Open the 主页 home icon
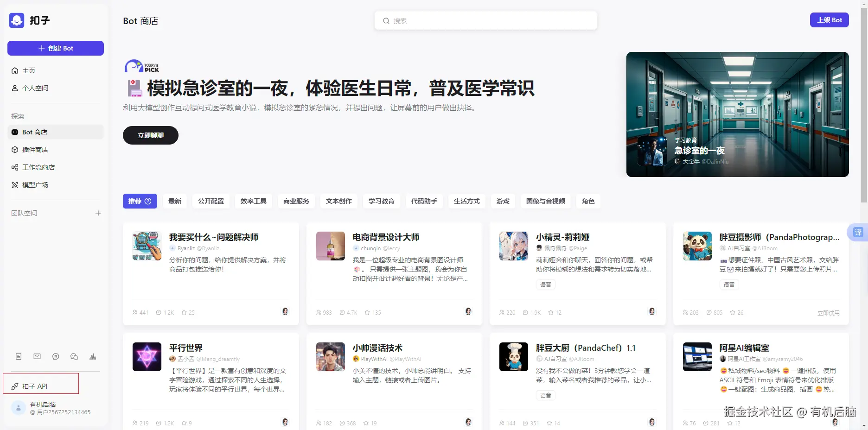 click(15, 70)
